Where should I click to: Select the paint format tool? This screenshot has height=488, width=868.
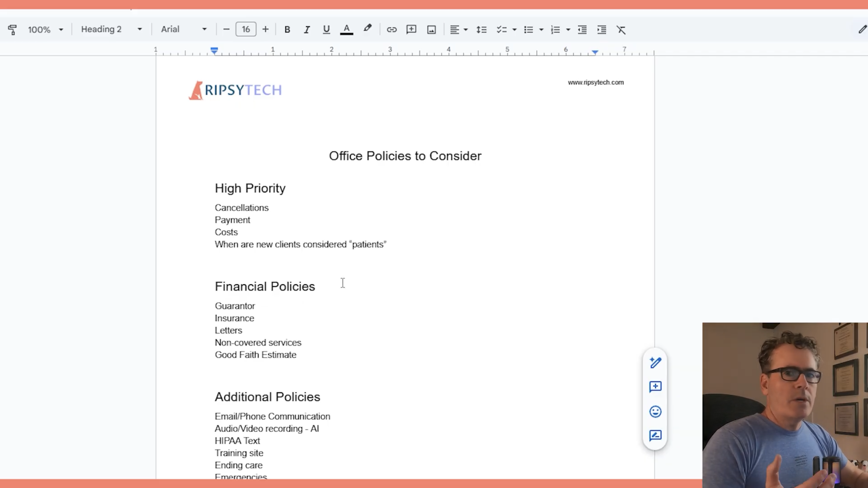click(x=13, y=30)
